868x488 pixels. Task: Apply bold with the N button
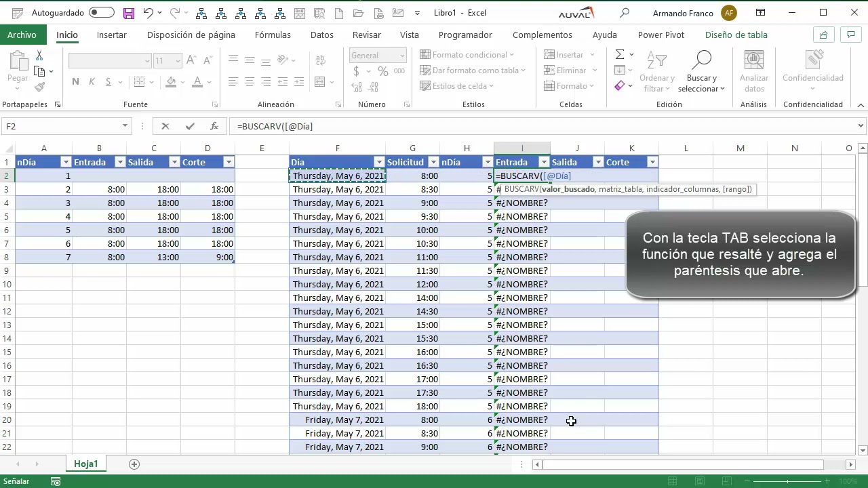pyautogui.click(x=75, y=82)
